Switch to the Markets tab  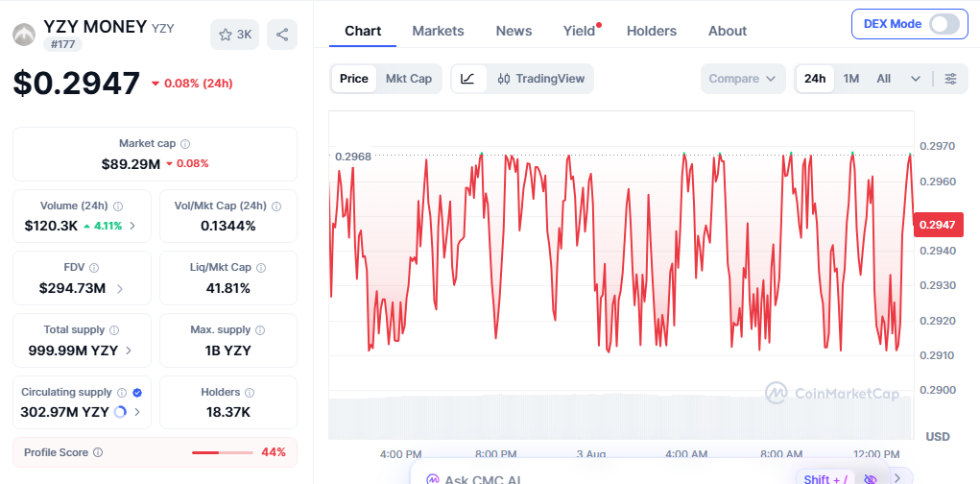438,31
